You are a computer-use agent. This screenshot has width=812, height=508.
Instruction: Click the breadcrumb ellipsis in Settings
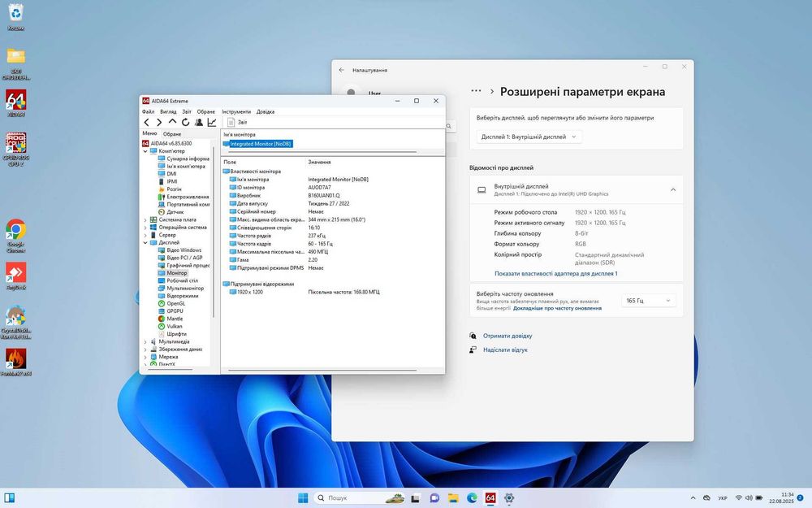coord(476,91)
